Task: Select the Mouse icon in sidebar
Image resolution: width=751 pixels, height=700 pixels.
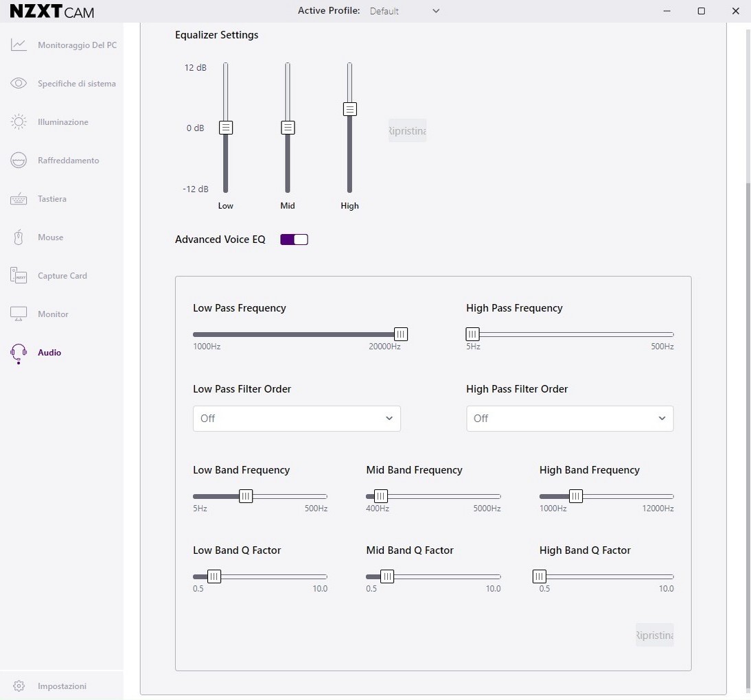Action: pos(19,237)
